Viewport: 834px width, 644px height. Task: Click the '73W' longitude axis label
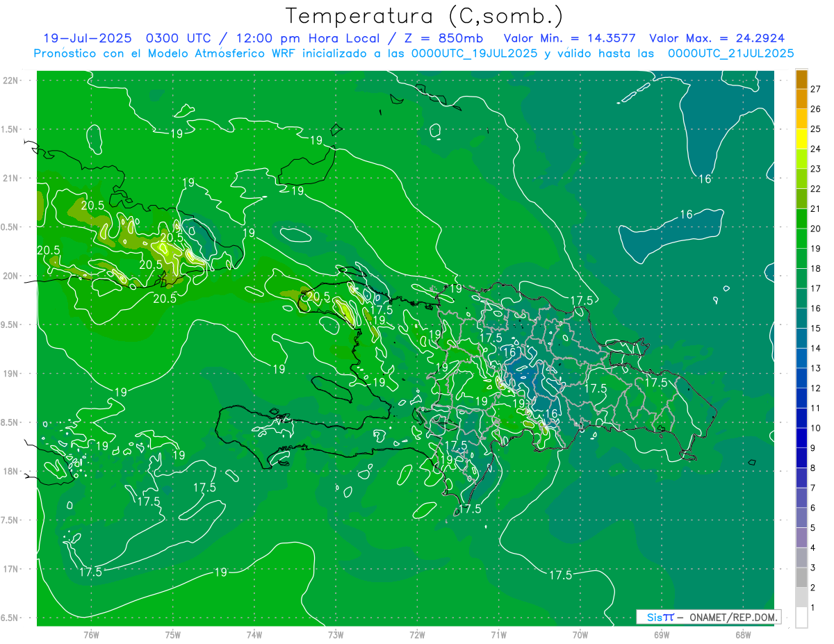336,634
